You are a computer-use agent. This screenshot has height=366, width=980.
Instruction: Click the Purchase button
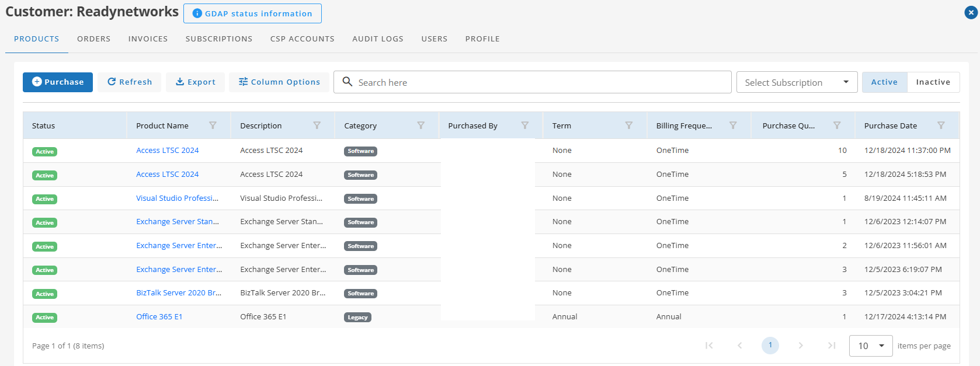pos(58,82)
